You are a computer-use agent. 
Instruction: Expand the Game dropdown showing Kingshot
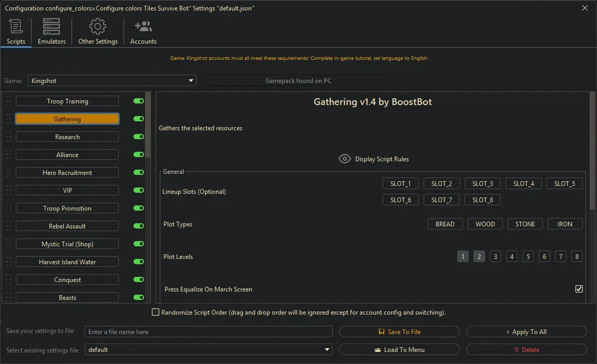pos(111,81)
